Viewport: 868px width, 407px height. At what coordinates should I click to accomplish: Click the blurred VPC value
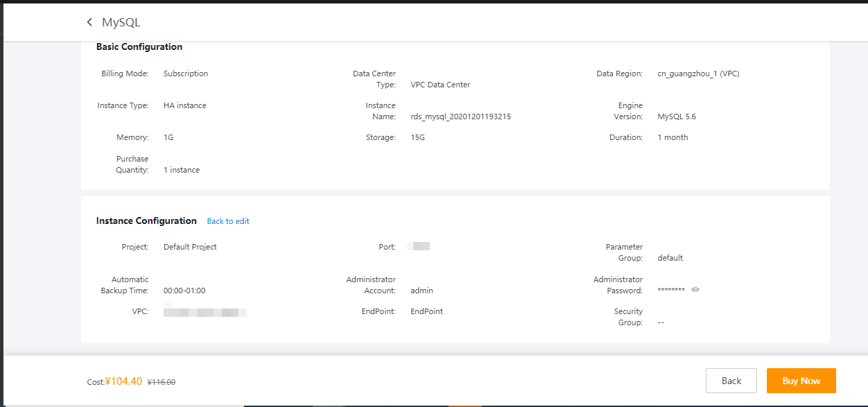point(205,311)
